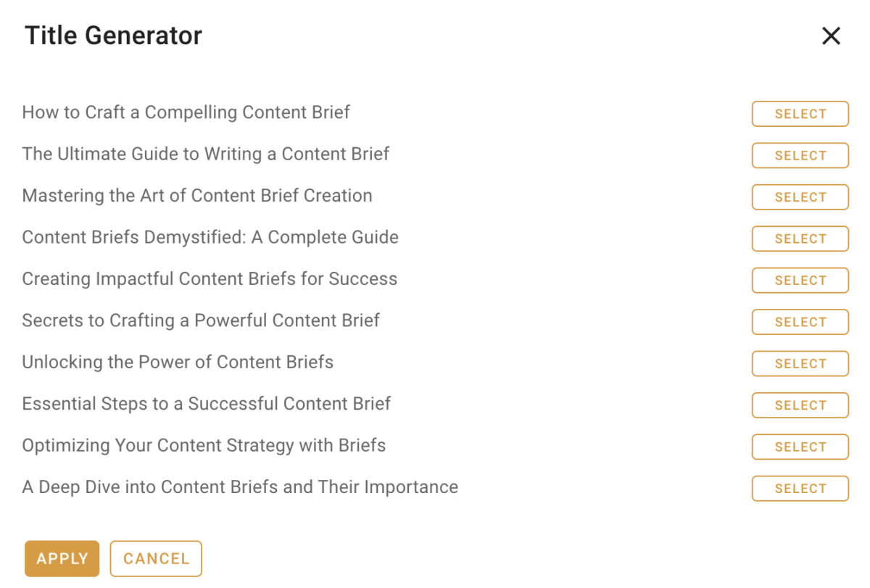Select "Essential Steps to a Successful Content Brief"
Screen dimensions: 870x588
click(800, 405)
